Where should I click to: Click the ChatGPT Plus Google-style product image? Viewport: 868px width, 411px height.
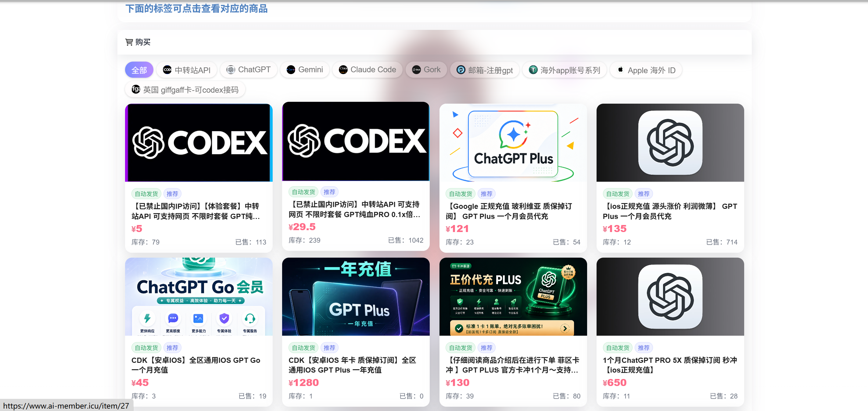[x=513, y=142]
